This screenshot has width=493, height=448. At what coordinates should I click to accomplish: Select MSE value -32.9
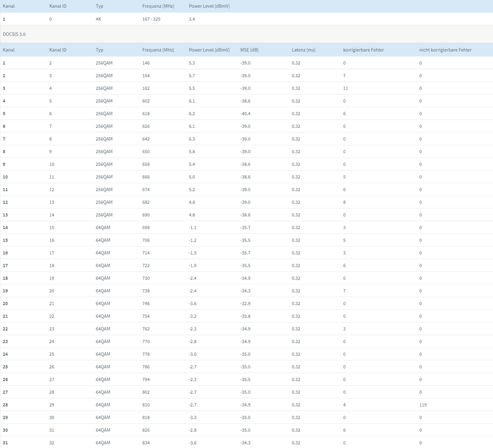point(245,304)
